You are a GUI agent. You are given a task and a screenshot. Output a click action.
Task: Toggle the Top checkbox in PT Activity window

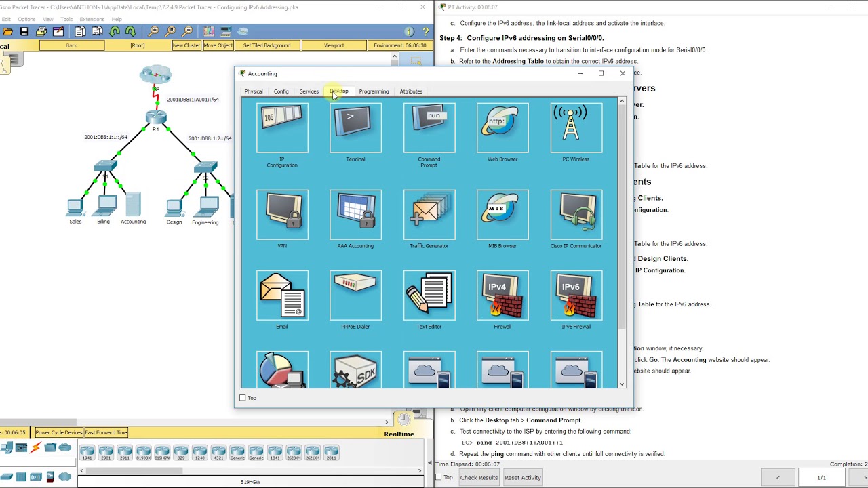[439, 477]
